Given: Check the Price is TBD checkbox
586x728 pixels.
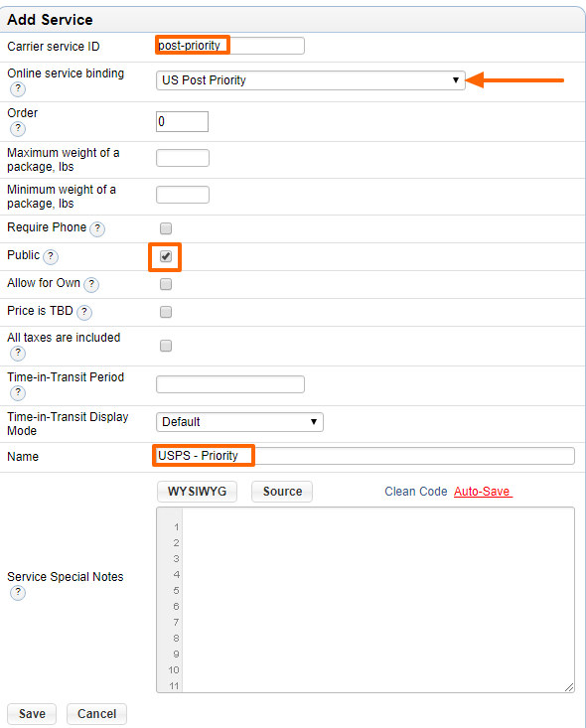Looking at the screenshot, I should (x=166, y=312).
